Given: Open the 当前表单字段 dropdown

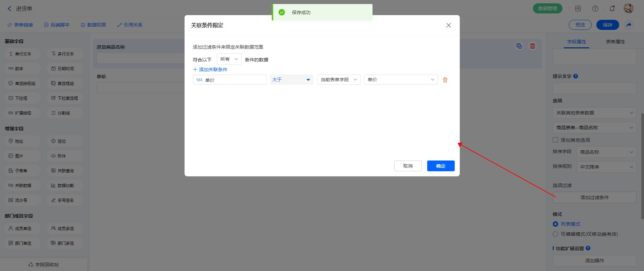Looking at the screenshot, I should tap(339, 80).
